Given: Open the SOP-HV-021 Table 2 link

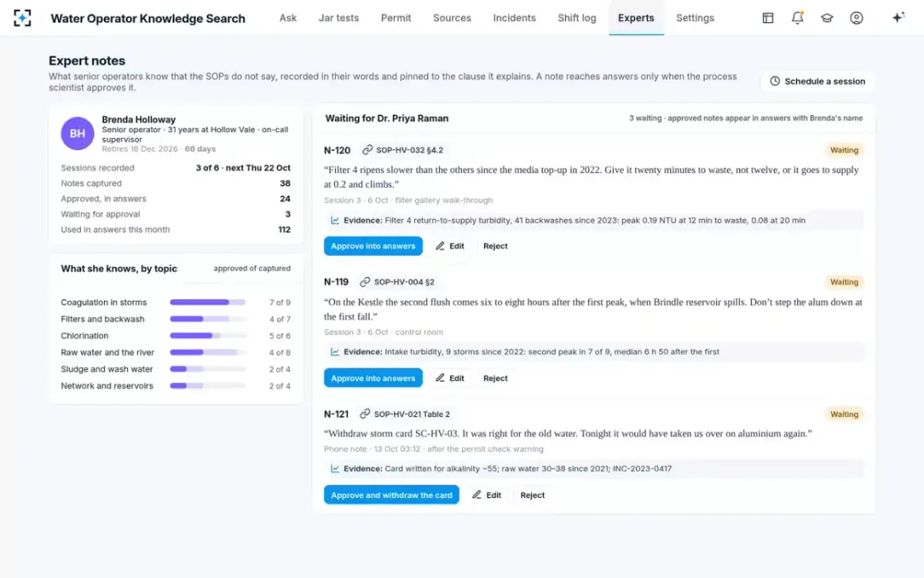Looking at the screenshot, I should (405, 414).
